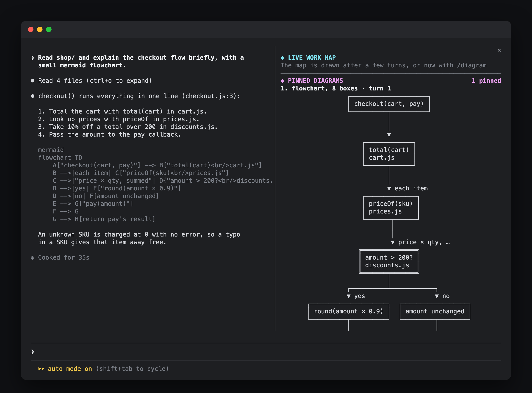Image resolution: width=532 pixels, height=393 pixels.
Task: Click the pink diamond beside PINNED DIAGRAMS
Action: (283, 81)
